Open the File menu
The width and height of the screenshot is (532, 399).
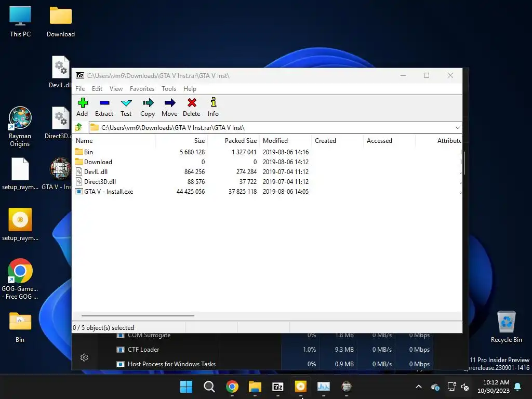click(x=80, y=88)
